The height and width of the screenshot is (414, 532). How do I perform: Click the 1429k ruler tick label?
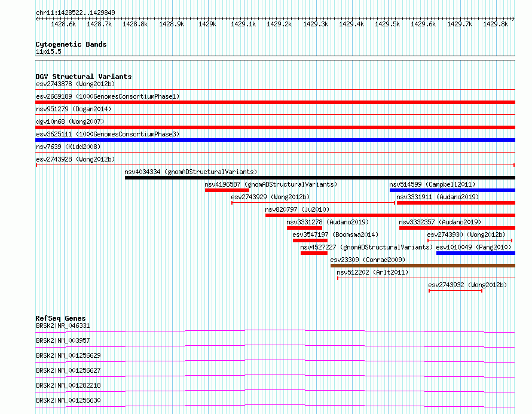pyautogui.click(x=207, y=24)
